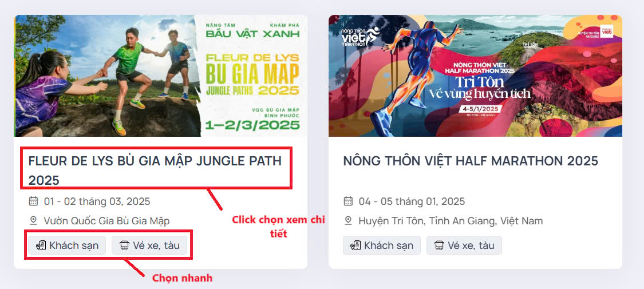Click the bus icon in the Nông Thôn Việt card
Screen dimensions: 644x289
pos(439,246)
